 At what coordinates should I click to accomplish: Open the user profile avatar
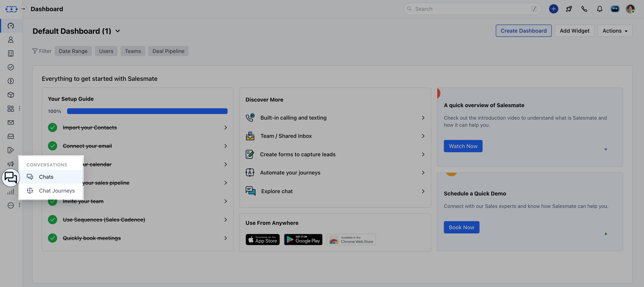point(630,9)
